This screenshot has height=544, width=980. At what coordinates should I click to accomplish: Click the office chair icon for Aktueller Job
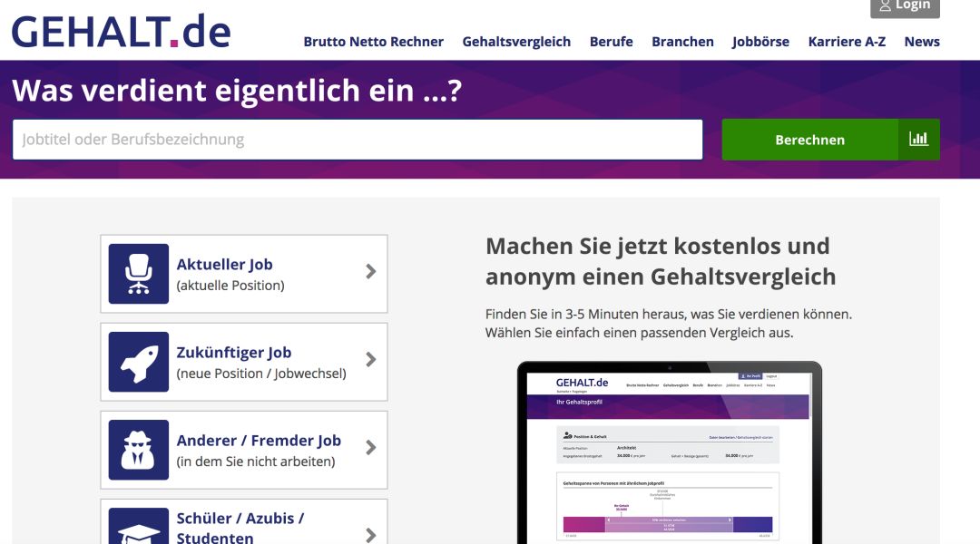[139, 274]
